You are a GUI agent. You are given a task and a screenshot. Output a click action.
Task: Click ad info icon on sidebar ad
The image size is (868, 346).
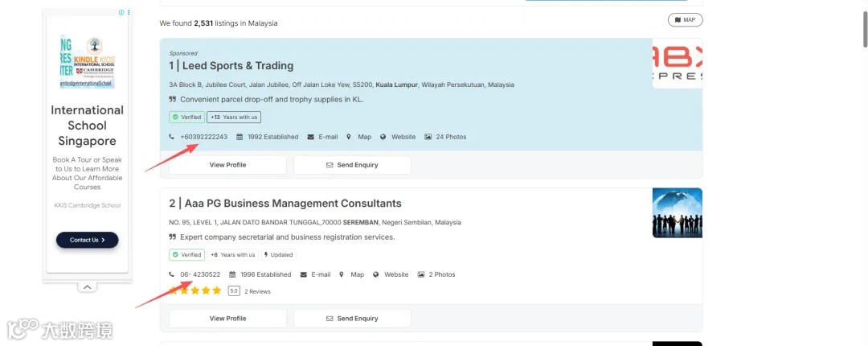pos(122,12)
